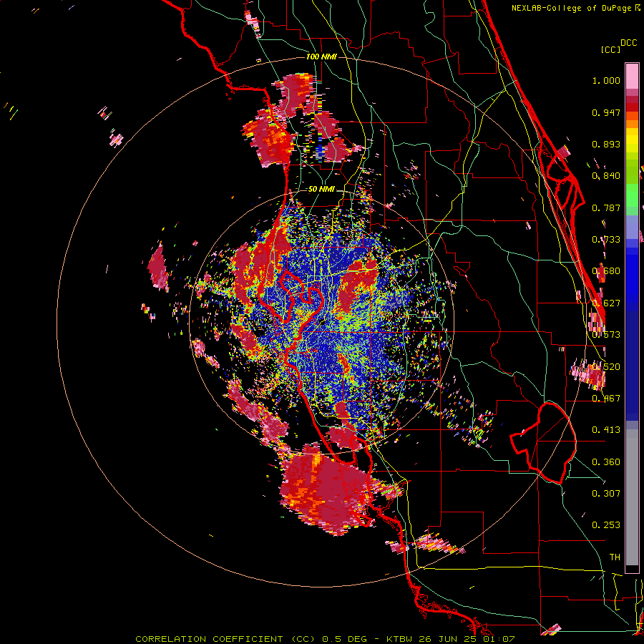Click the 0.733 scale value

(x=606, y=240)
